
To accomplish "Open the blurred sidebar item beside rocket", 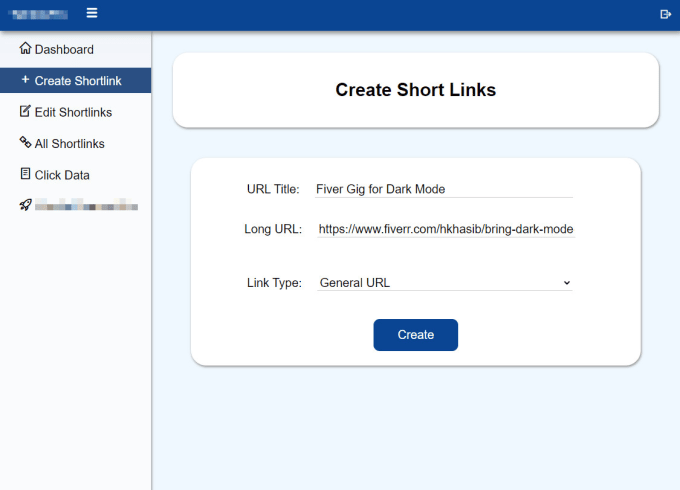I will 86,205.
